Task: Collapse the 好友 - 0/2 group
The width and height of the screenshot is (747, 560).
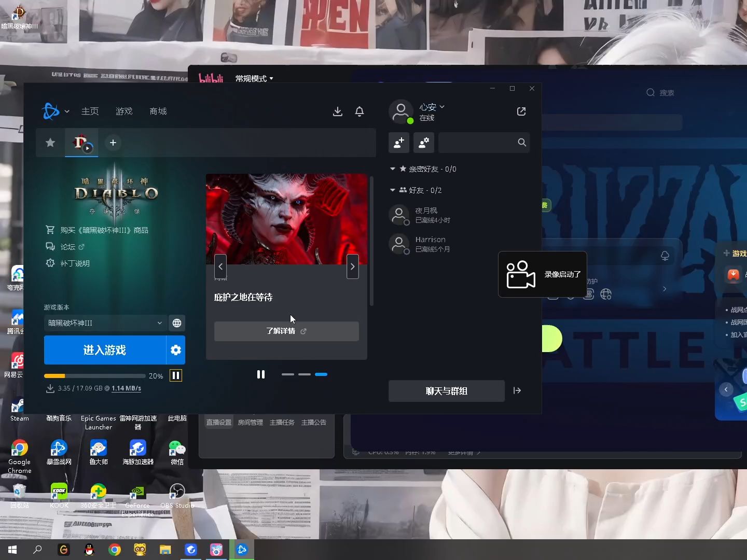Action: [393, 190]
